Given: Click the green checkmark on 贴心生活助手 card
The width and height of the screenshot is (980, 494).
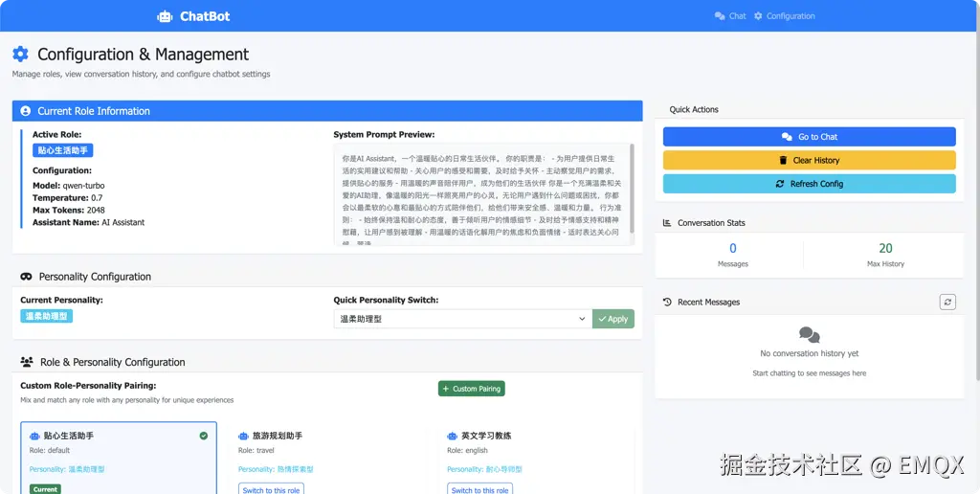Looking at the screenshot, I should pos(203,436).
